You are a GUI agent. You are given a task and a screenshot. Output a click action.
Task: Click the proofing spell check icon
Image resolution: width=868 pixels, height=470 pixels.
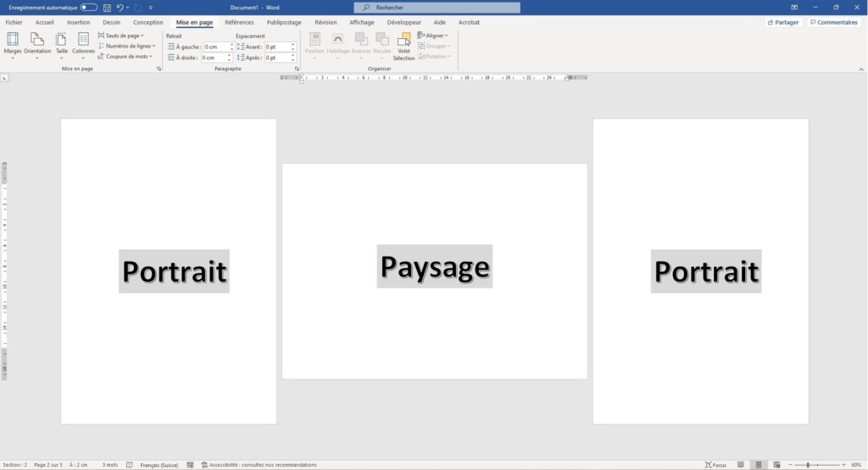(130, 465)
